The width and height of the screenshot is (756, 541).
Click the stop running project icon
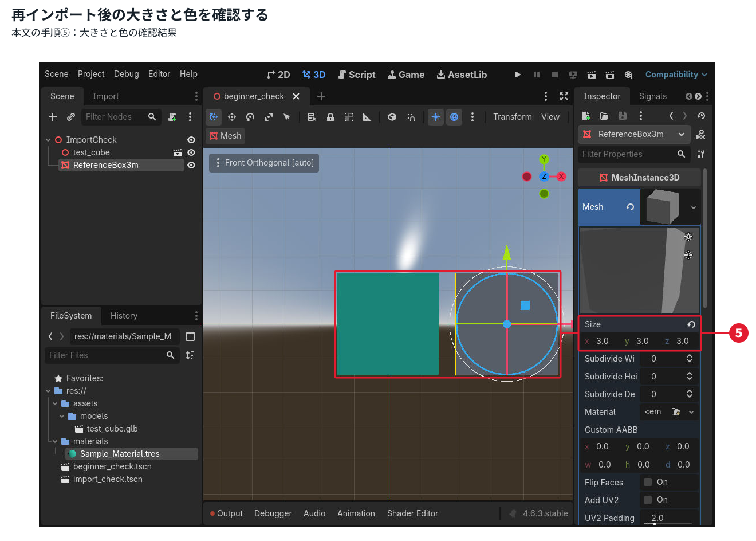(x=555, y=75)
